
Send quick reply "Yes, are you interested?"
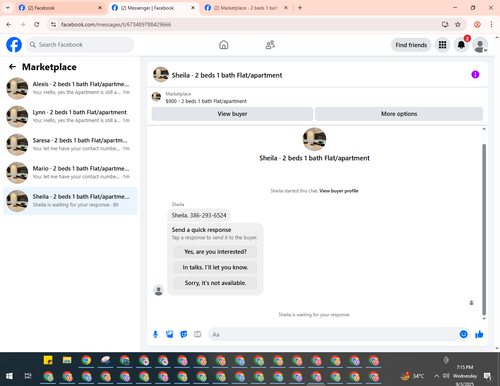point(215,252)
